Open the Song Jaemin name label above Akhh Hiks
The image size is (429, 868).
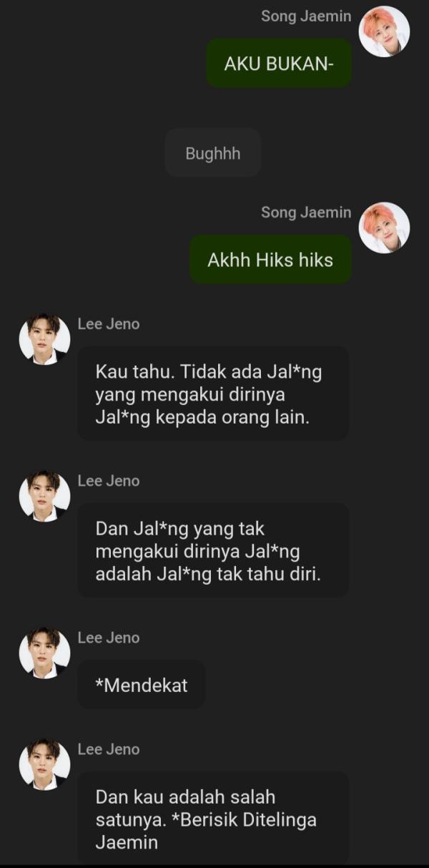[x=306, y=212]
